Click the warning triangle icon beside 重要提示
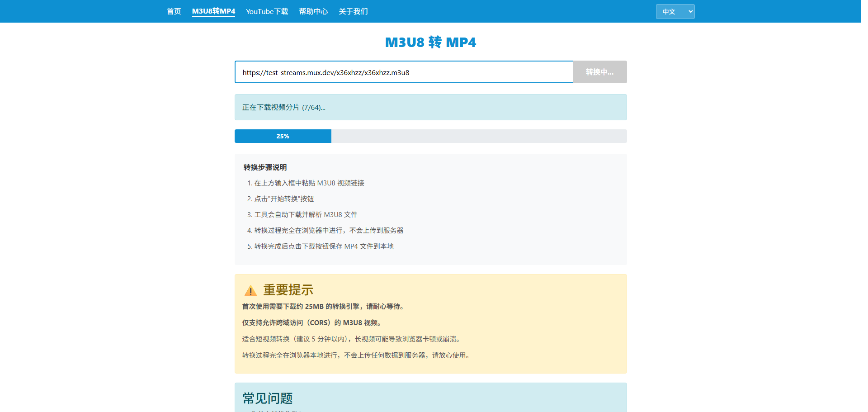 coord(250,291)
